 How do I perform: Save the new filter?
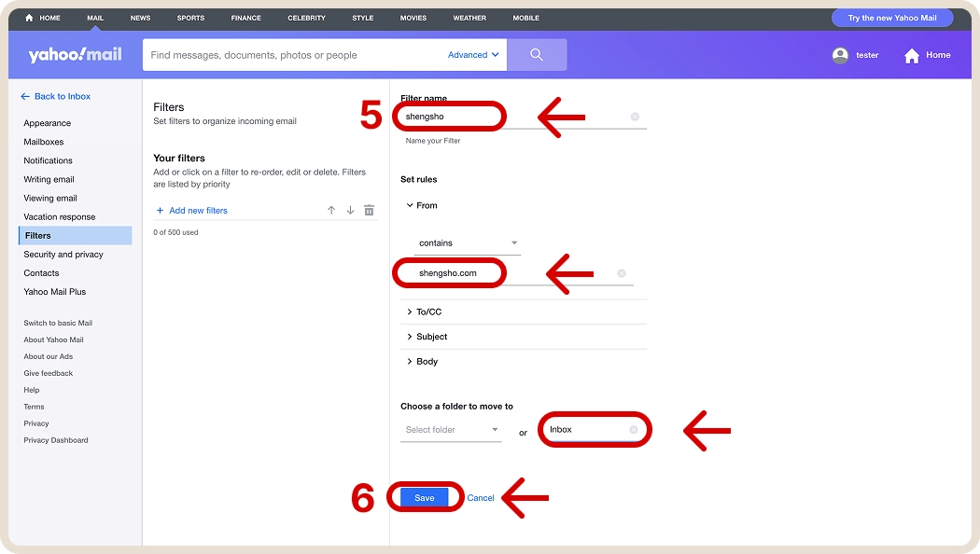(425, 497)
